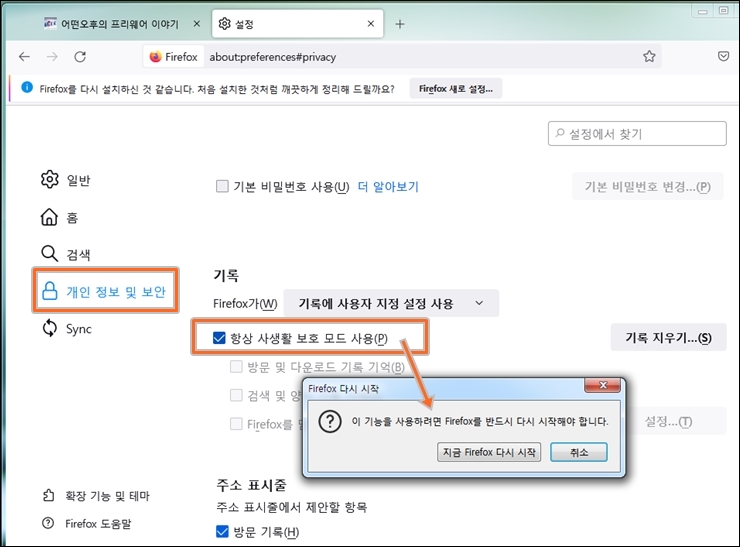Image resolution: width=740 pixels, height=547 pixels.
Task: Click the 주소 표시줄 section heading
Action: click(x=251, y=485)
